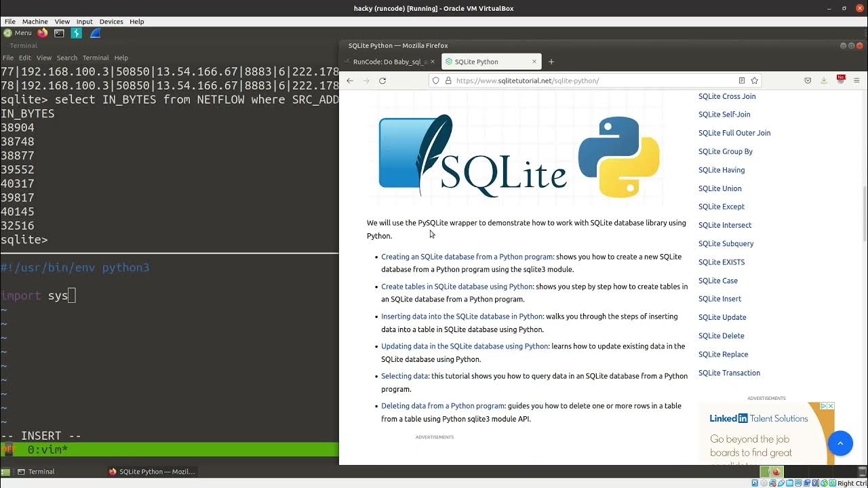This screenshot has width=868, height=488.
Task: Open VirtualBox Machine menu
Action: 35,22
